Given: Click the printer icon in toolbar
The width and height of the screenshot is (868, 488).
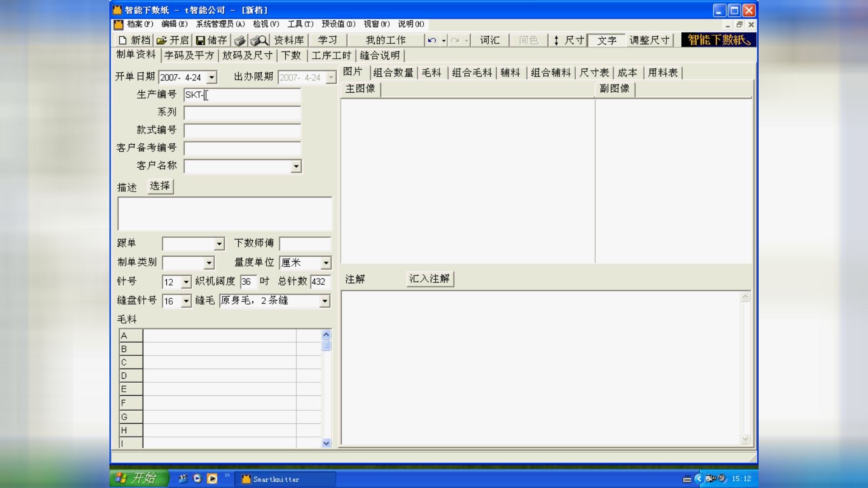Looking at the screenshot, I should coord(240,41).
